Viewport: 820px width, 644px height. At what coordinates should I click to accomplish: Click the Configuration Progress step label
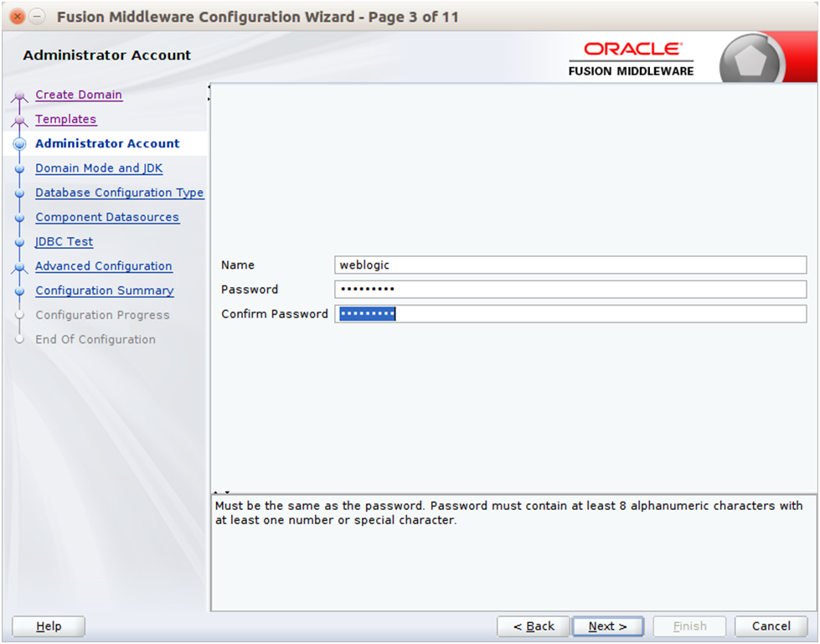coord(102,315)
